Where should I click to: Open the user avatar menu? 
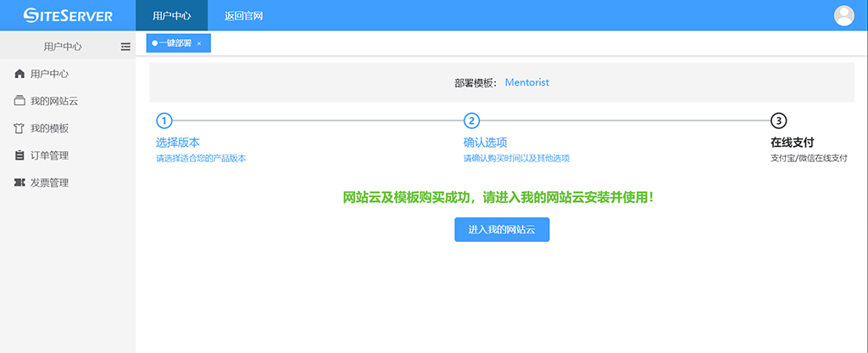[844, 15]
